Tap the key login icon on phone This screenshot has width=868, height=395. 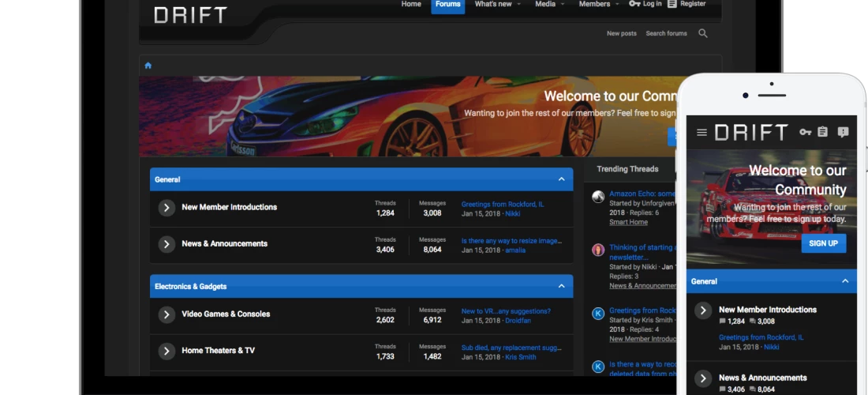805,133
